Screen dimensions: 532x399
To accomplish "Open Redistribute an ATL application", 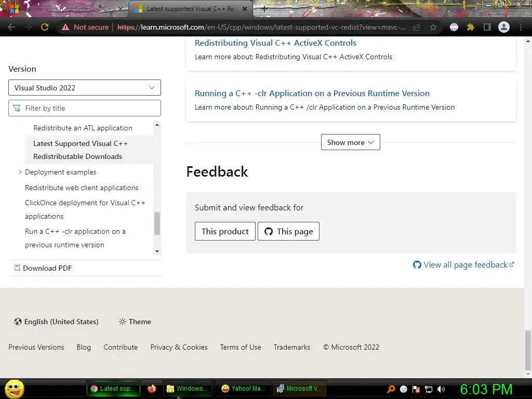I will 83,128.
